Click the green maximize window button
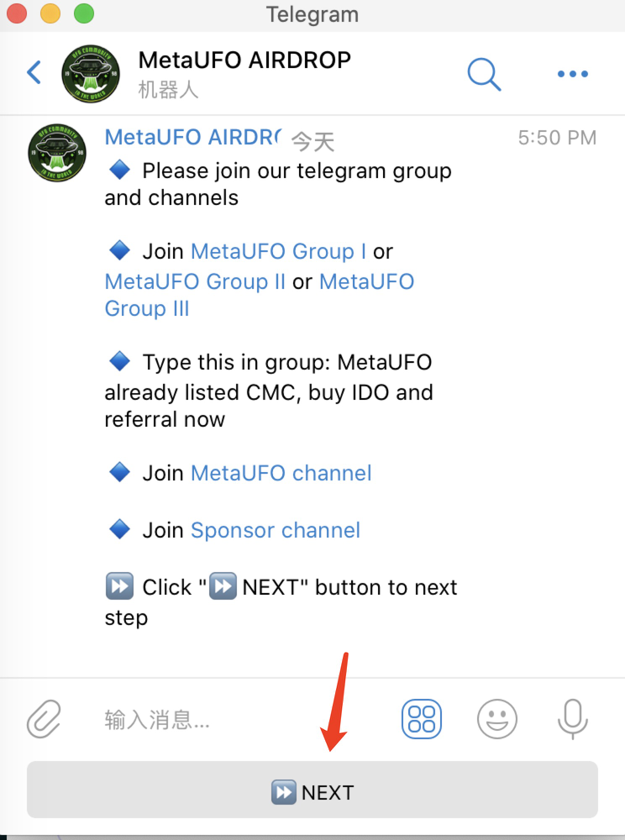Viewport: 625px width, 840px height. [83, 13]
